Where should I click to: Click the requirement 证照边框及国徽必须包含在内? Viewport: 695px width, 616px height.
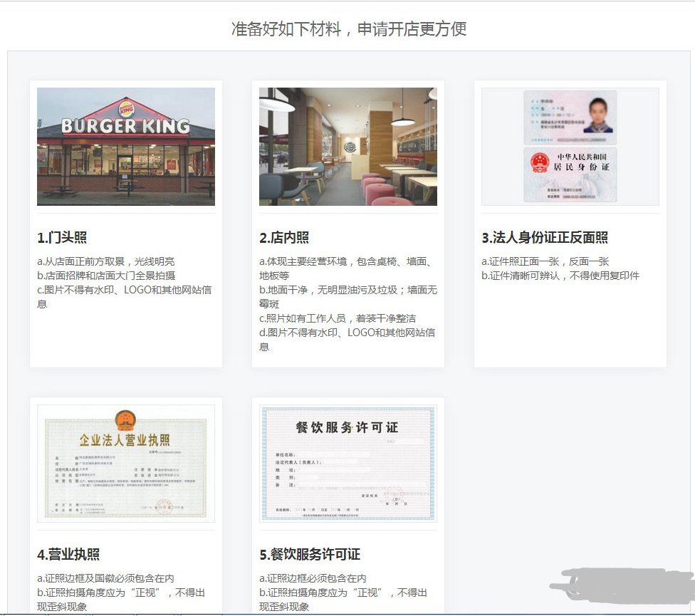pos(107,578)
